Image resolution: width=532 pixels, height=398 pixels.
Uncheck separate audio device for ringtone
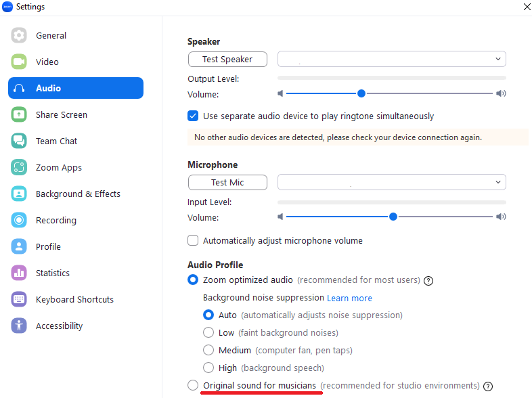[193, 116]
